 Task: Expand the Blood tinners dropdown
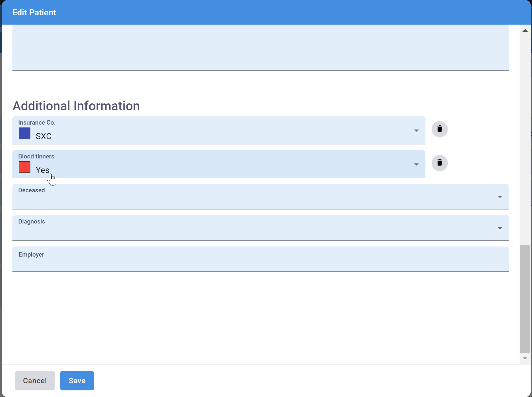416,164
